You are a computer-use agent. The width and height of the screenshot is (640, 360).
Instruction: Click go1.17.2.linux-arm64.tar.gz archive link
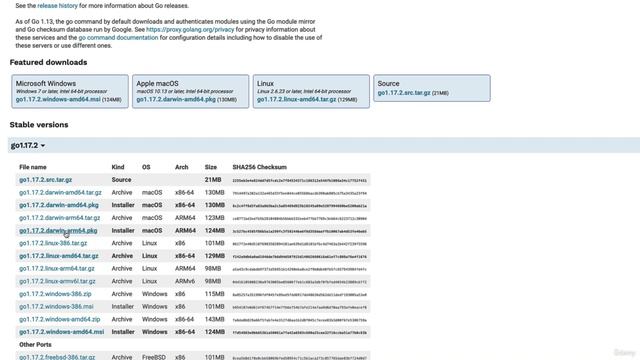(x=57, y=269)
